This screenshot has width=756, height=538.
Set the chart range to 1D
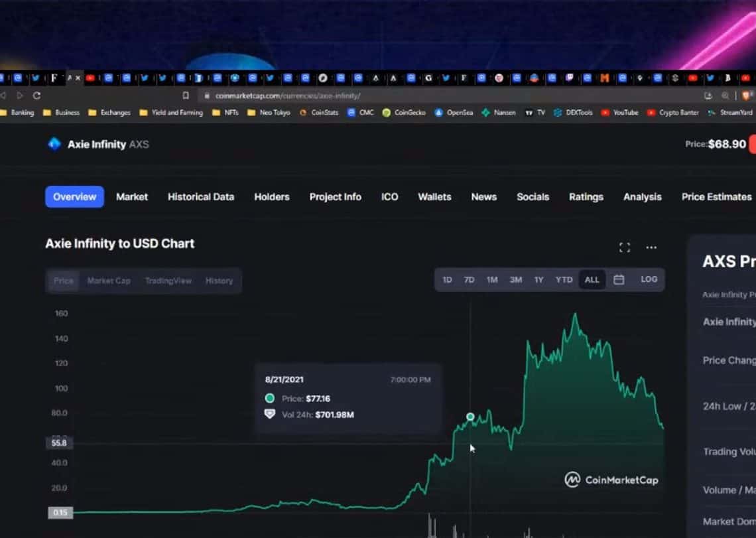point(447,280)
